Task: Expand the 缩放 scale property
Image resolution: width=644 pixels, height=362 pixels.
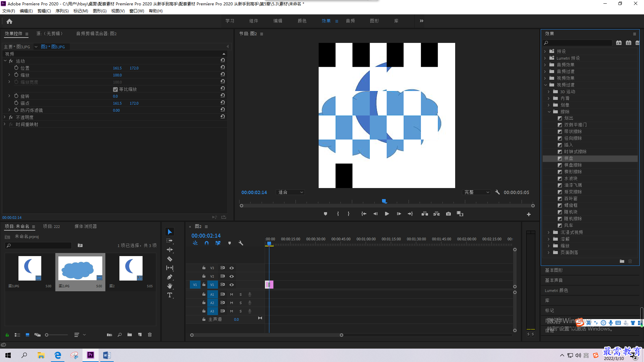Action: (9, 75)
